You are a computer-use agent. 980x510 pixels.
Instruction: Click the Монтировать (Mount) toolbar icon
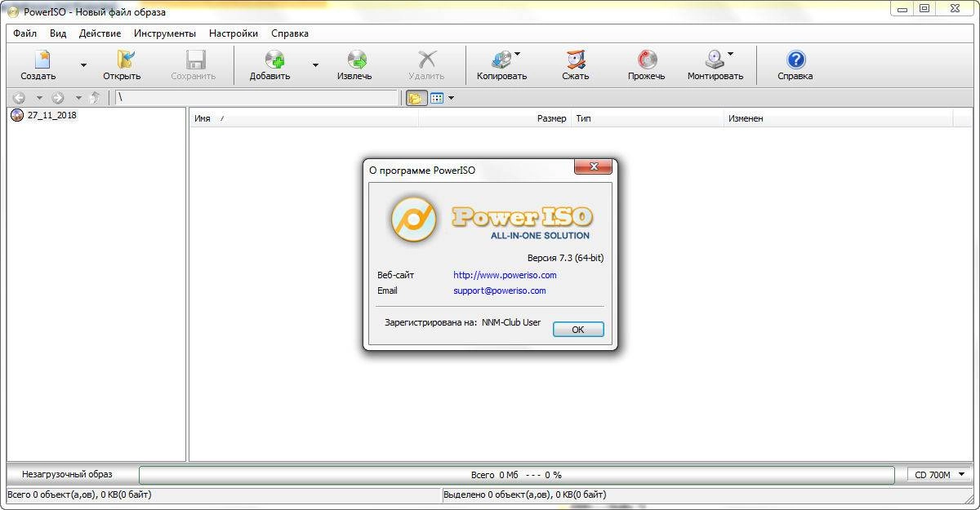715,60
